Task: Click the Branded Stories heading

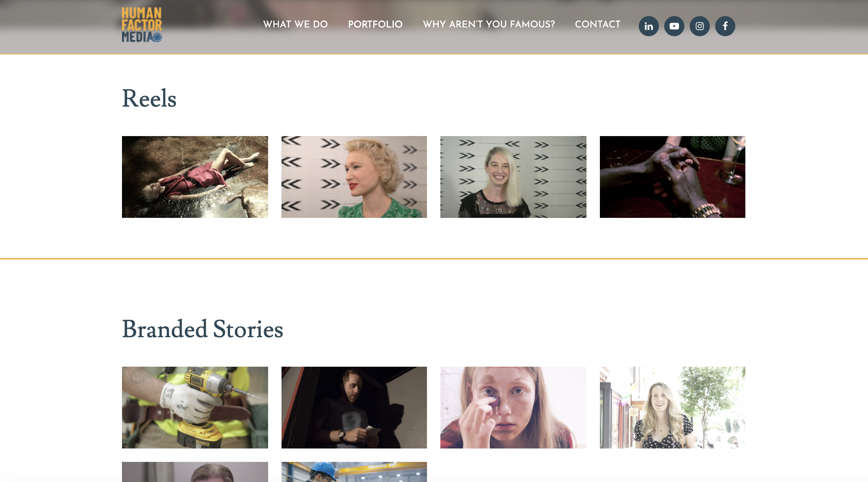Action: coord(202,329)
